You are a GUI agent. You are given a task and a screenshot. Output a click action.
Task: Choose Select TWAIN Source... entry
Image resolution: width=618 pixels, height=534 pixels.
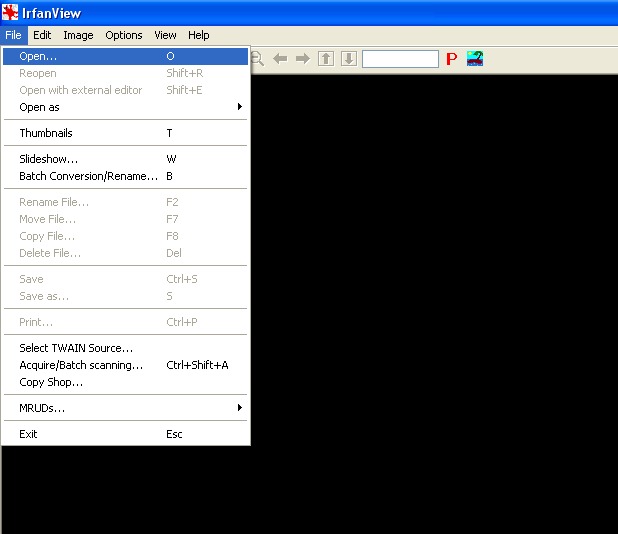click(x=125, y=348)
